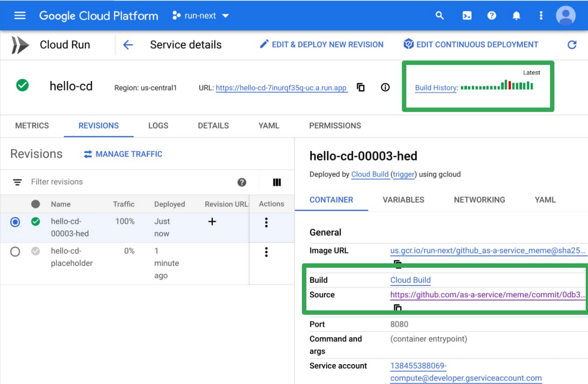The height and width of the screenshot is (384, 588).
Task: Click the green service status checkmark
Action: (22, 85)
